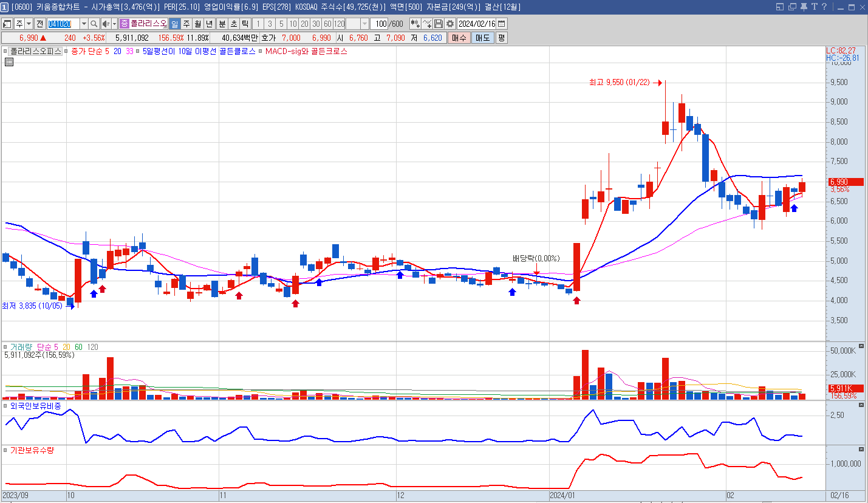Screen dimensions: 868x503
Task: Click the date field 2024/02/16
Action: click(477, 24)
